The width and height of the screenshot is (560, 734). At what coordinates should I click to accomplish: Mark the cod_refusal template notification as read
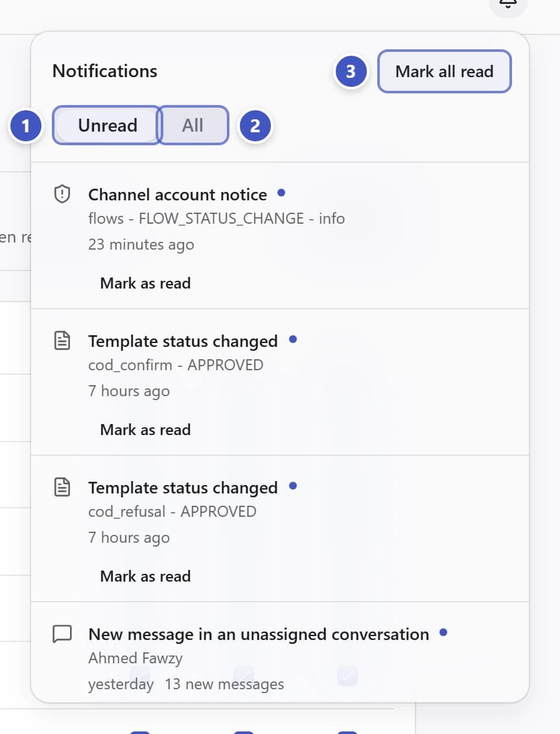coord(145,576)
